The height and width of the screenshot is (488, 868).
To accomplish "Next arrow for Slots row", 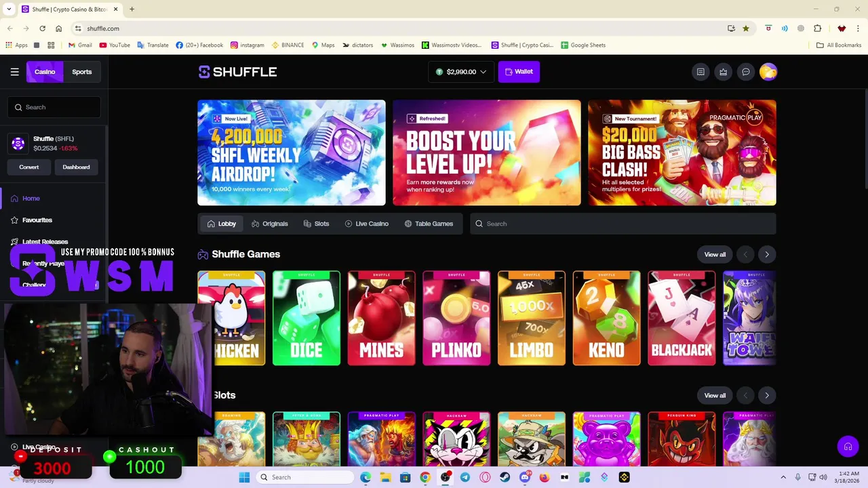I will (x=767, y=395).
